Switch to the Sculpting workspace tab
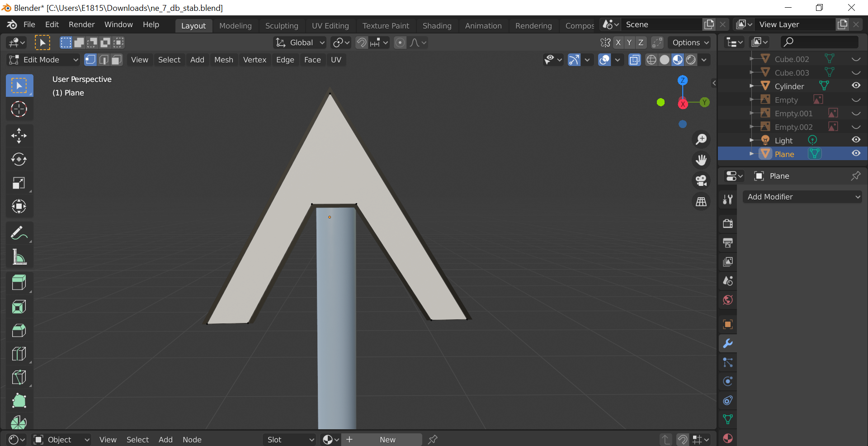The image size is (868, 446). pyautogui.click(x=281, y=26)
